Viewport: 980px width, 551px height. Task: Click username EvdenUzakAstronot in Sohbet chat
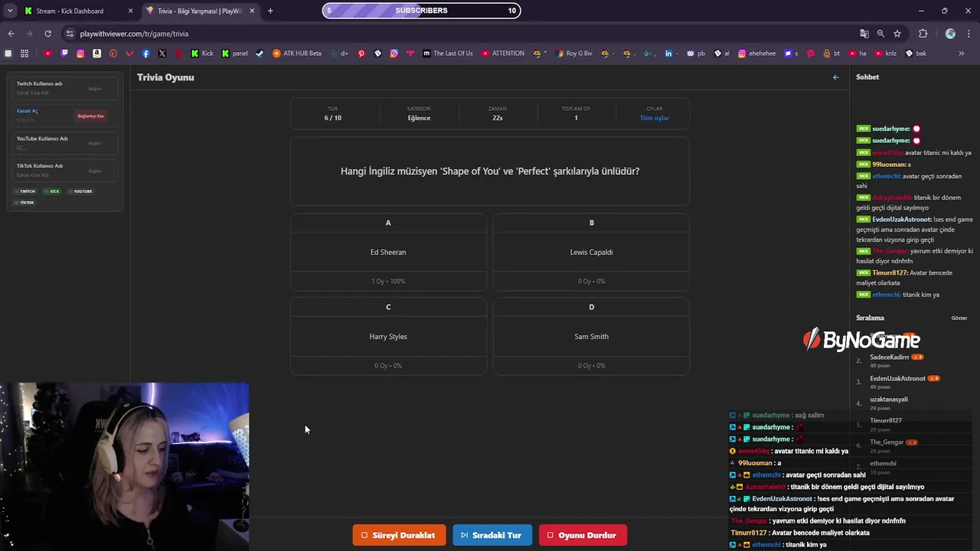click(902, 220)
